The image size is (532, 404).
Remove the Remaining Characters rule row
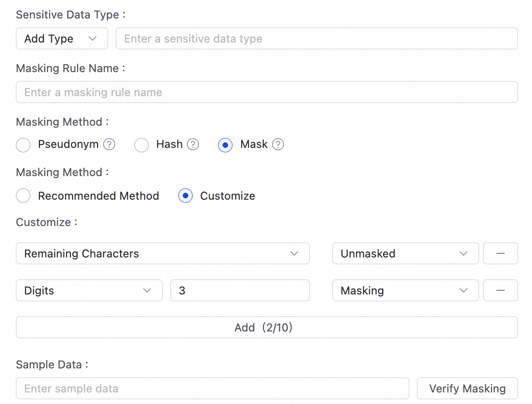pyautogui.click(x=500, y=253)
